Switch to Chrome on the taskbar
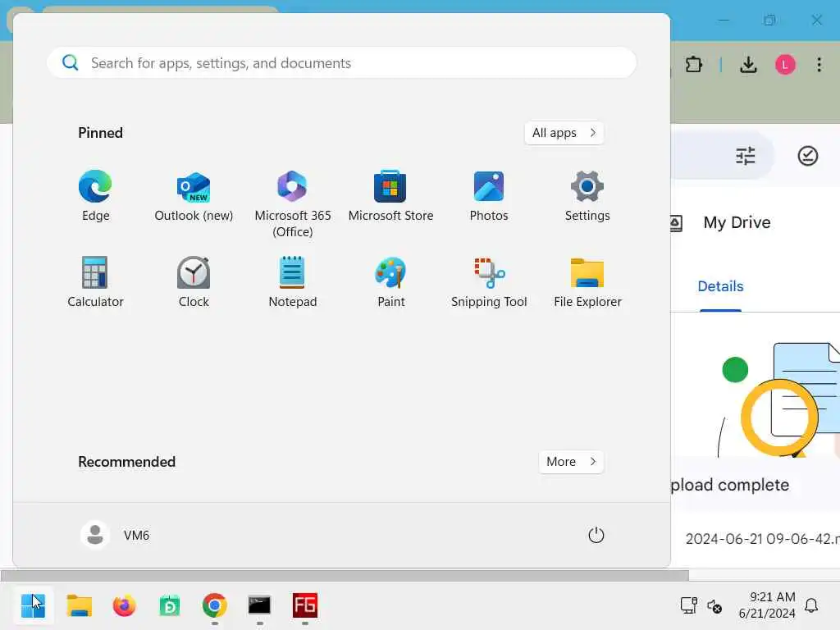The height and width of the screenshot is (630, 840). [x=215, y=606]
